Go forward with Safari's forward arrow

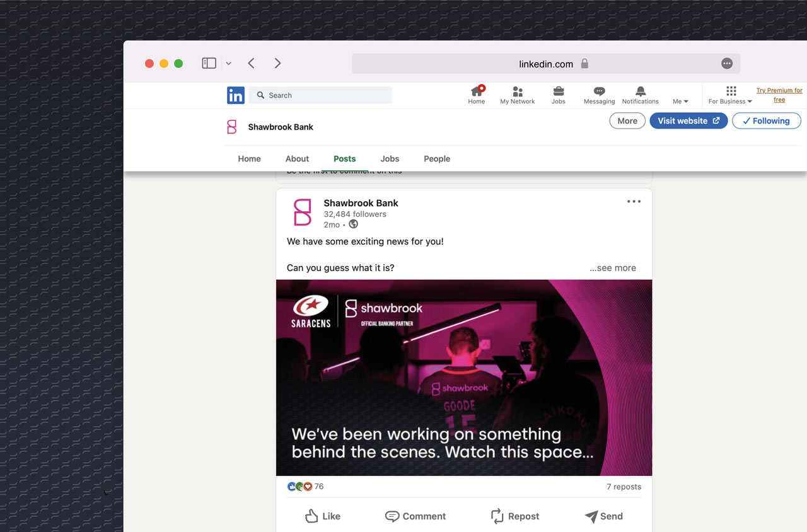pyautogui.click(x=277, y=63)
